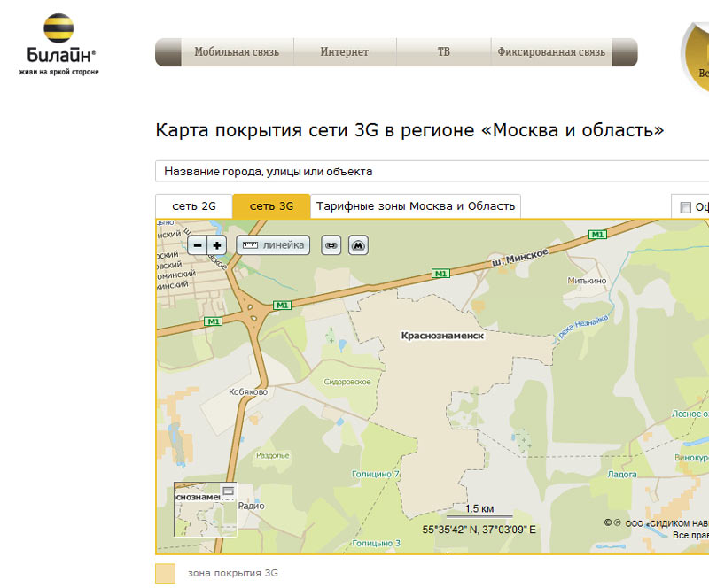Select the сеть 3G tab
709x588 pixels.
(271, 206)
